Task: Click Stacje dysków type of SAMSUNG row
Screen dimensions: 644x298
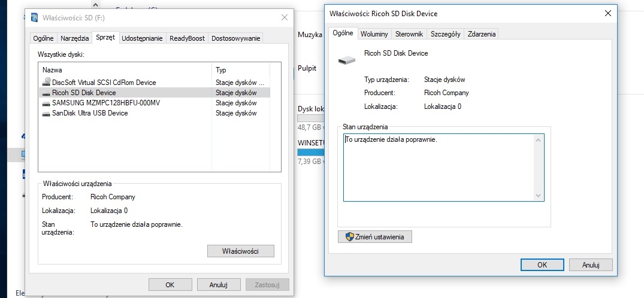Action: coord(236,102)
